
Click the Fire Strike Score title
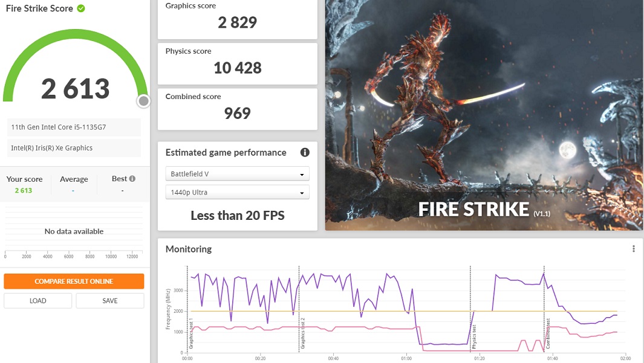(39, 8)
